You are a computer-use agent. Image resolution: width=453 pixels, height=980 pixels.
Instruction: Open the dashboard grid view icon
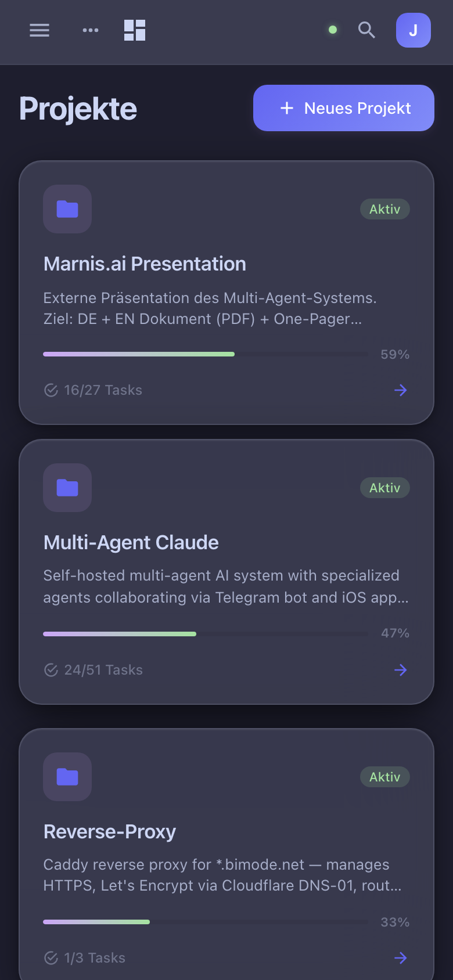click(134, 30)
